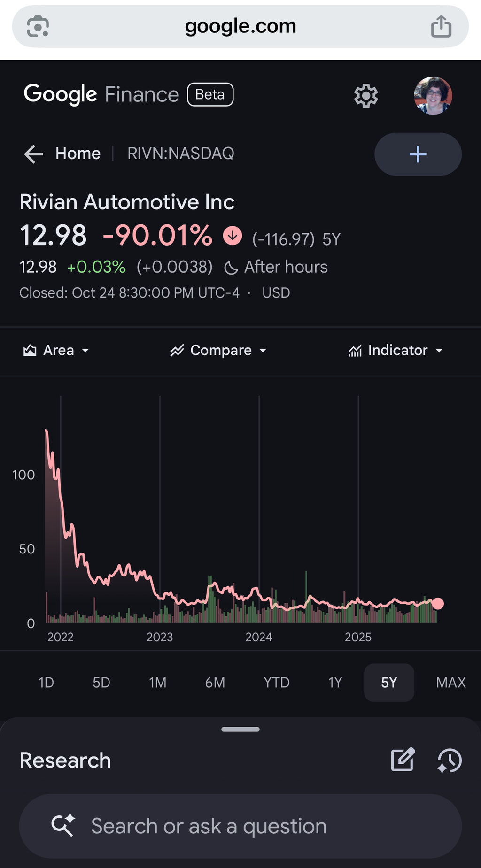Start a new research chat

tap(403, 760)
